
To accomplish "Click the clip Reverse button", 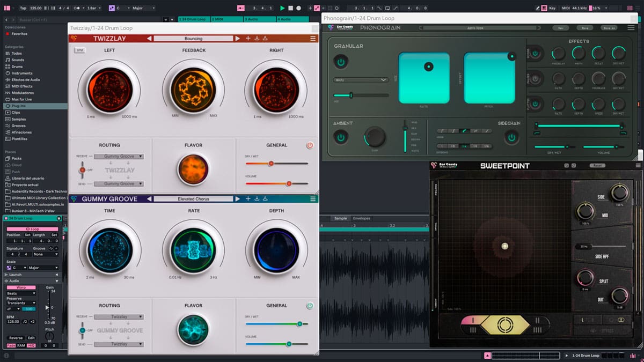I will click(16, 338).
